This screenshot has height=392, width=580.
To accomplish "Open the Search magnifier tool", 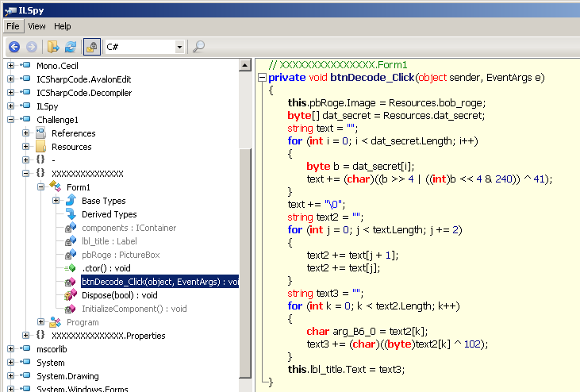I will (198, 47).
